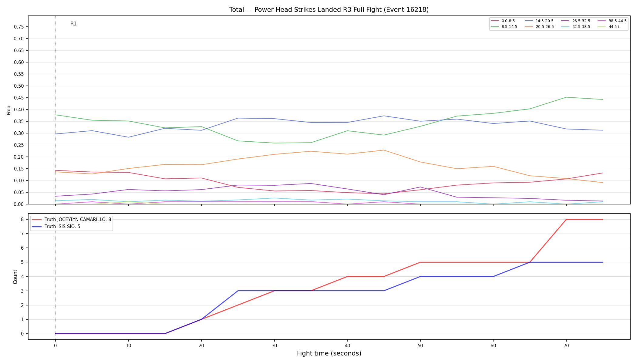Click the 26.5-32.5 legend entry
The width and height of the screenshot is (637, 364).
(576, 21)
